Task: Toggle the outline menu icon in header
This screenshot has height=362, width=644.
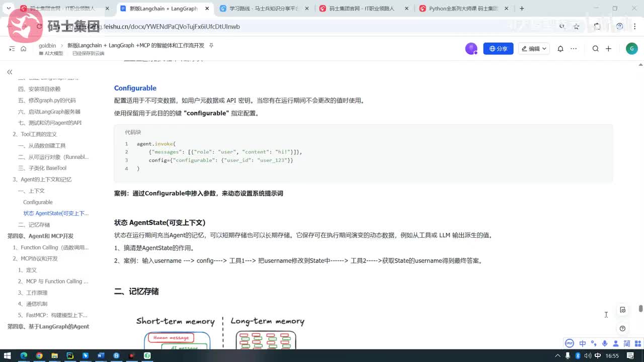Action: coord(12,49)
